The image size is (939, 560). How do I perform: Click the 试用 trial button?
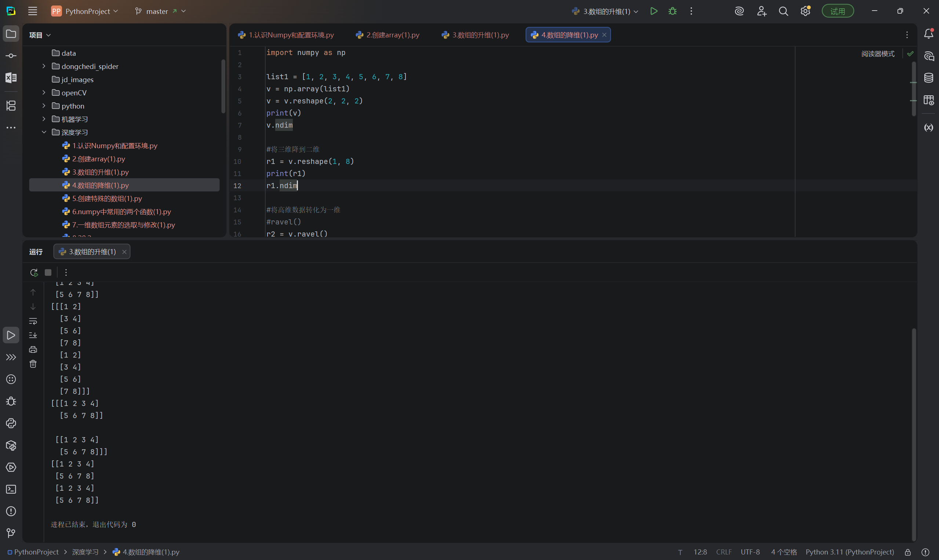pyautogui.click(x=838, y=11)
